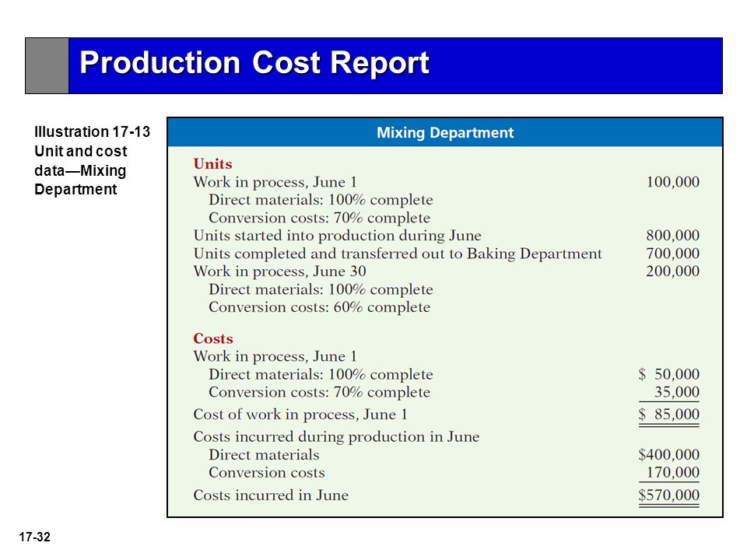Click the slide number 17-32
747x560 pixels.
click(35, 537)
